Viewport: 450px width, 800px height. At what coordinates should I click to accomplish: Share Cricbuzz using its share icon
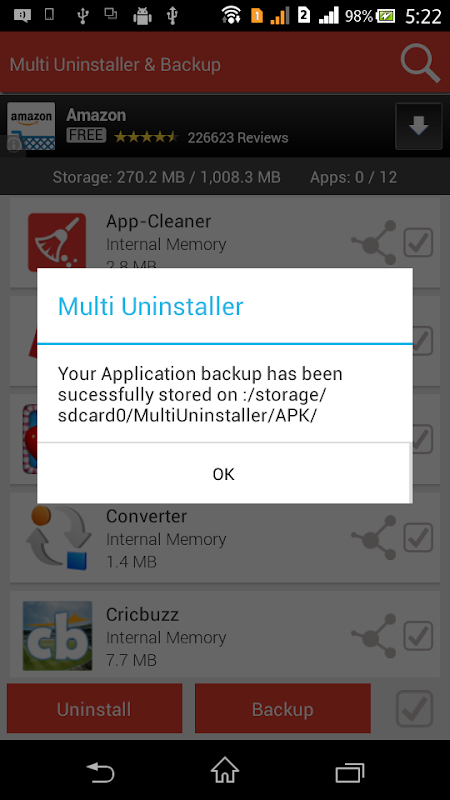coord(374,636)
